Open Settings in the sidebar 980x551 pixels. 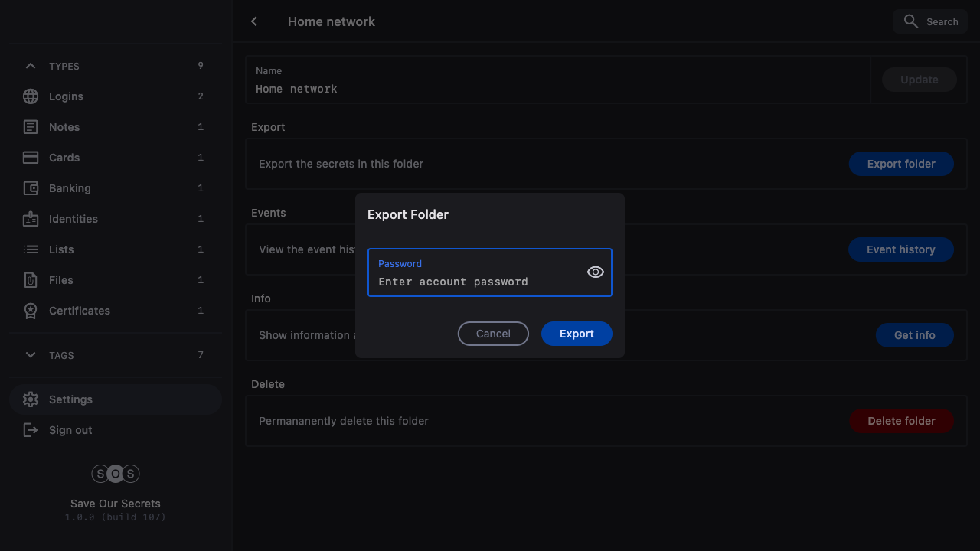[70, 399]
